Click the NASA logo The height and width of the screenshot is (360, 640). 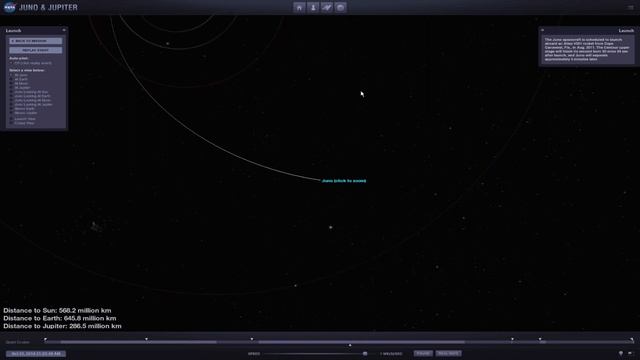point(9,7)
